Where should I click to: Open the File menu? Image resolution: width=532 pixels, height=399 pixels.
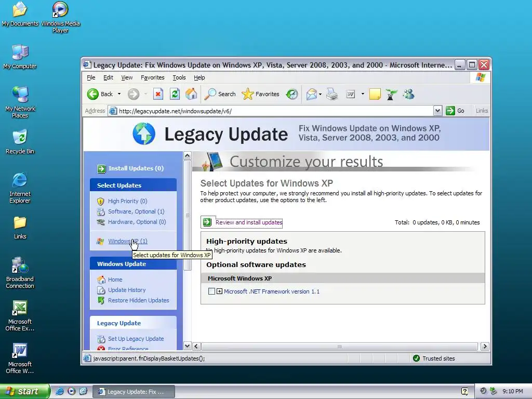[91, 77]
